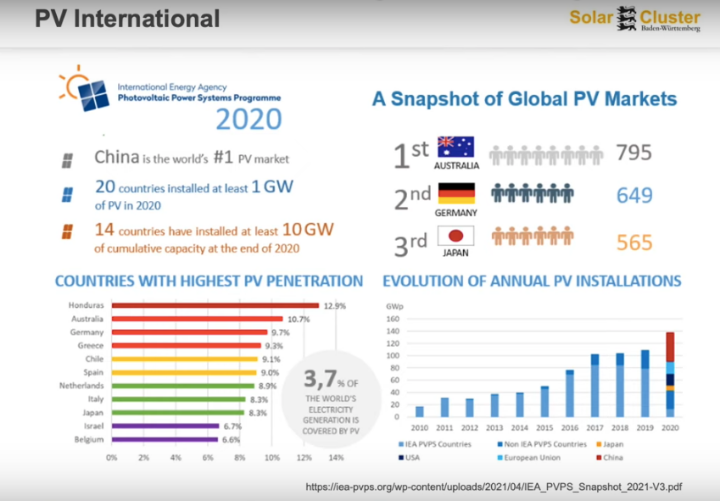Click the 'EVOLUTION OF ANNUAL PV INSTALLATIONS' heading

(532, 281)
